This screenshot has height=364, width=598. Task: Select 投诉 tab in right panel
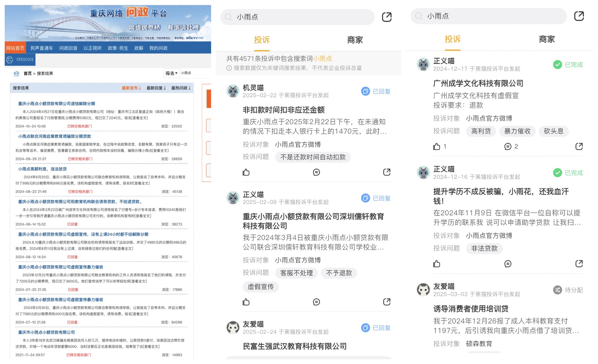click(452, 39)
